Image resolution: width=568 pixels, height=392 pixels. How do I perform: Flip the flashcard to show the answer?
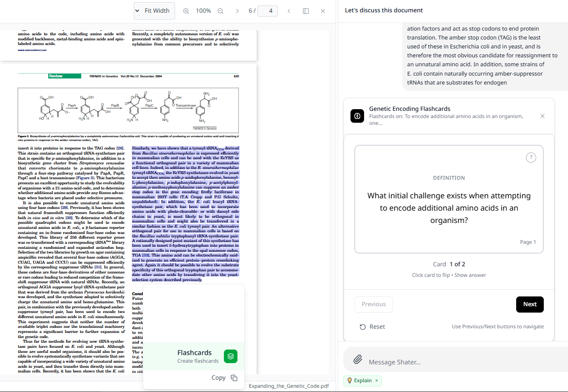pos(449,199)
